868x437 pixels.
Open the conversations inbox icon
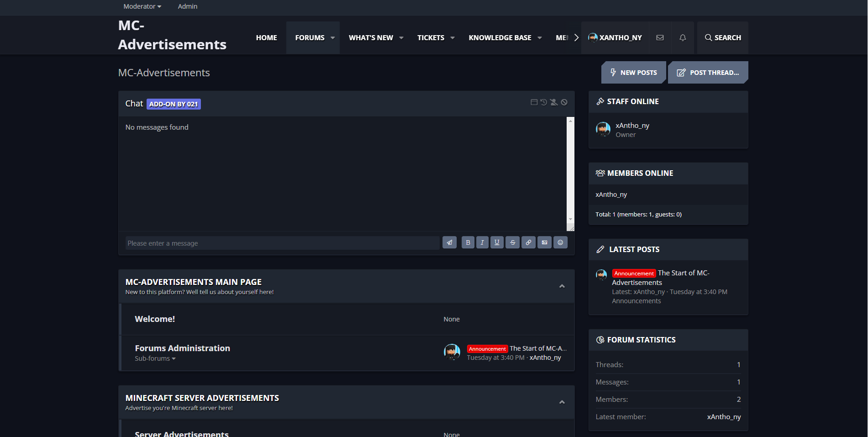pyautogui.click(x=660, y=38)
